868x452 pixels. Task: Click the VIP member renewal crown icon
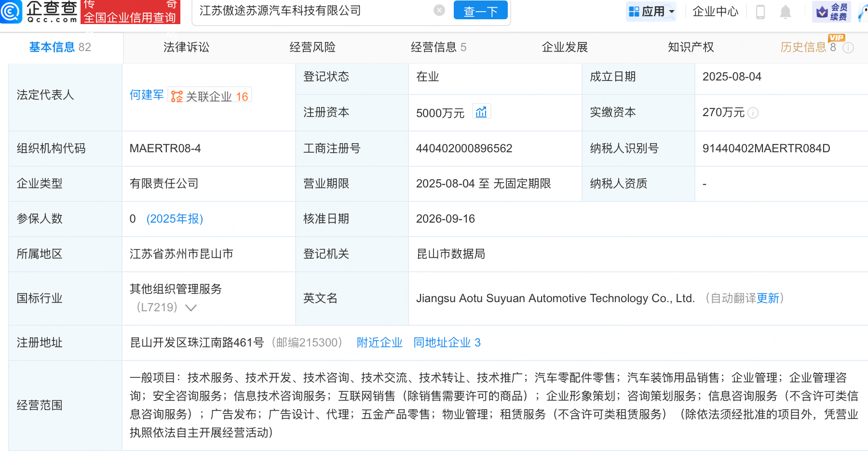(822, 12)
